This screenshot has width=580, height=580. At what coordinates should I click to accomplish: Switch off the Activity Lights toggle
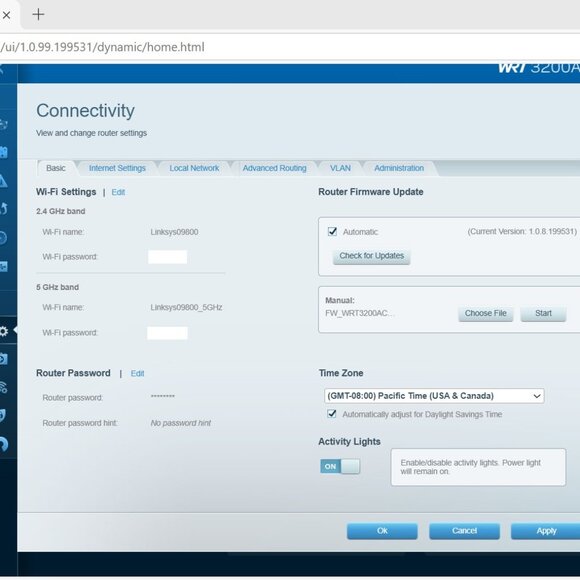point(340,466)
